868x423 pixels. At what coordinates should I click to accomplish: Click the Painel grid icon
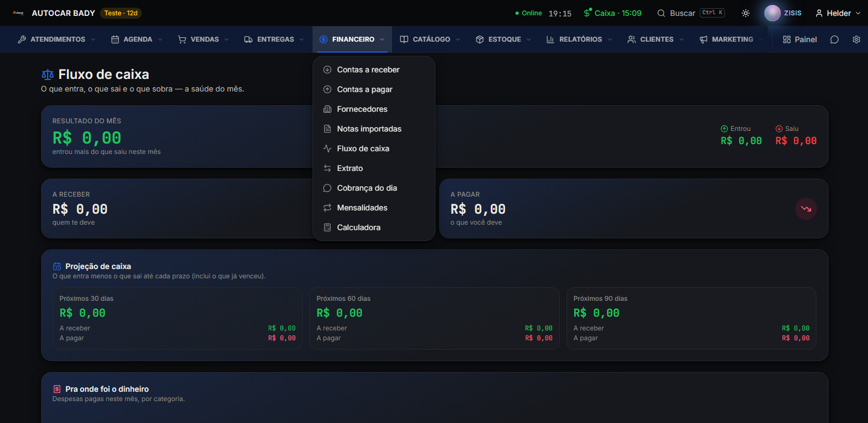[787, 39]
